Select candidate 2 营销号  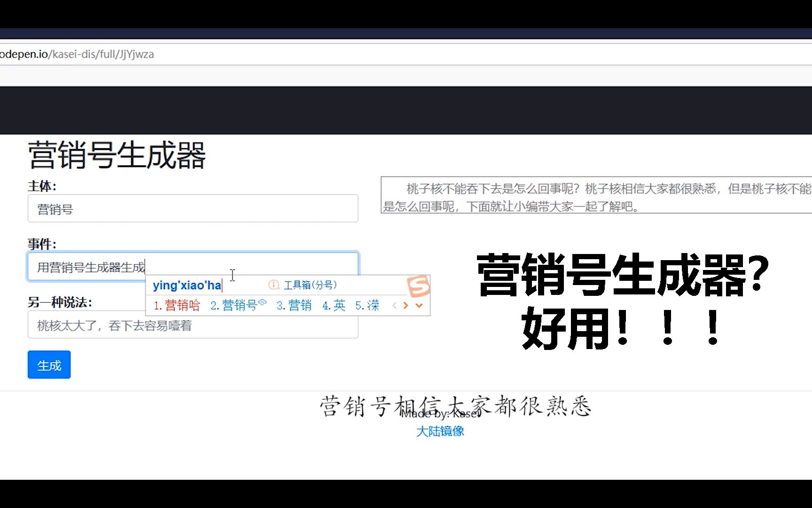pos(238,305)
